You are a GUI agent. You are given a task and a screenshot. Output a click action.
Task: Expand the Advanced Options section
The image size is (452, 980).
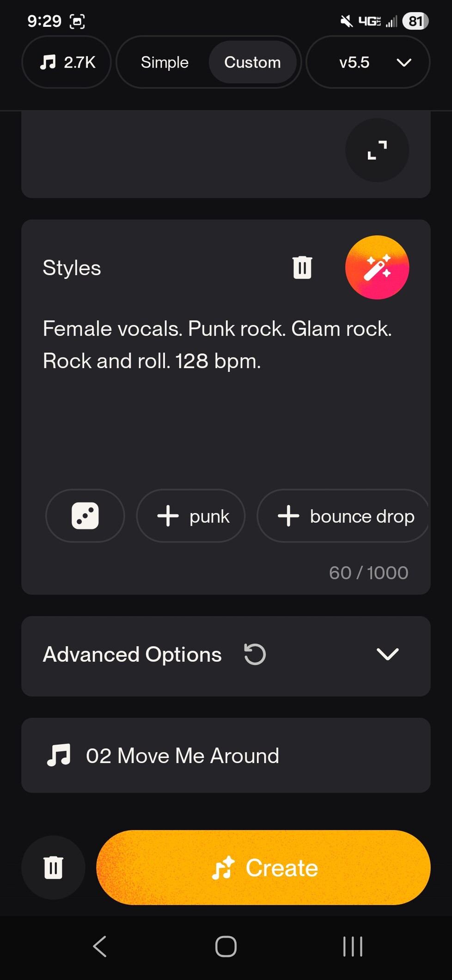click(x=387, y=654)
